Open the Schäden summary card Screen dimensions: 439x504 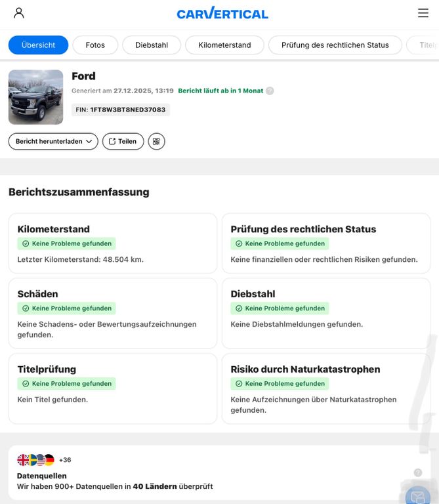112,313
